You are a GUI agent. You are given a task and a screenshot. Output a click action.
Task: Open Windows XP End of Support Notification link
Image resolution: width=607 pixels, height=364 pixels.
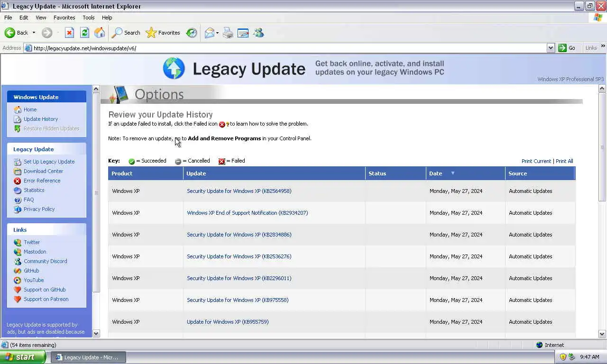coord(247,213)
